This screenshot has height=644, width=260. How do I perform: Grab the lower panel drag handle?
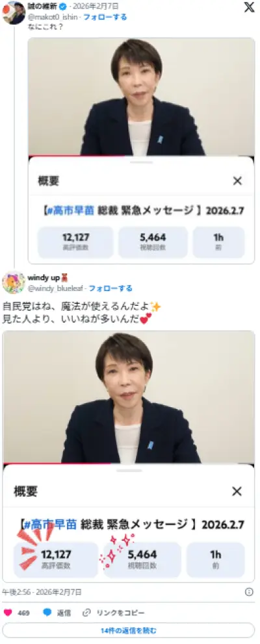click(x=129, y=470)
